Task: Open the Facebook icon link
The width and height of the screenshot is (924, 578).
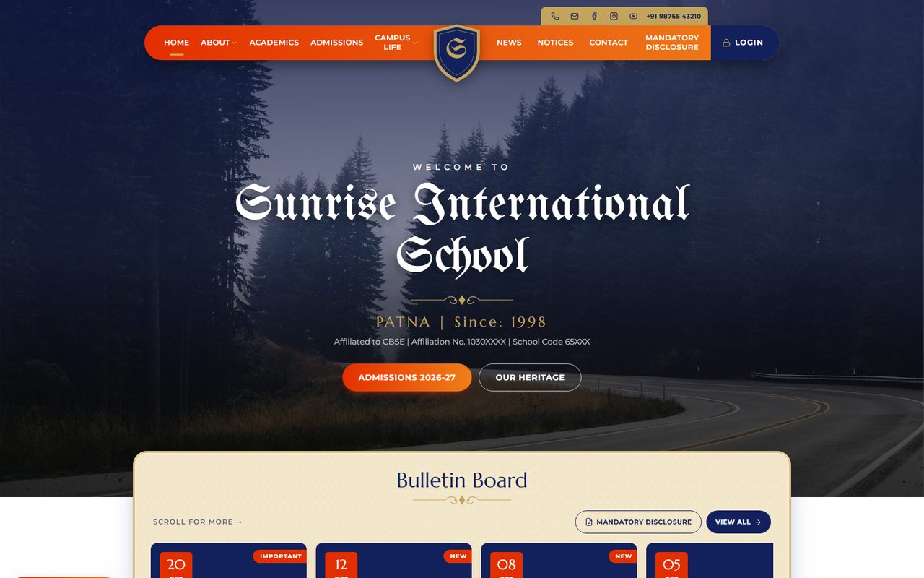Action: coord(594,16)
